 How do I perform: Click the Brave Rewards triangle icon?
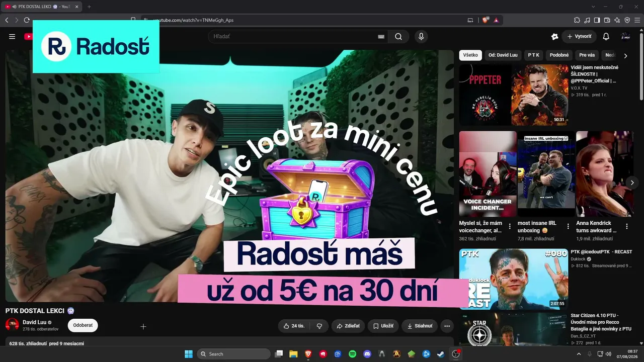[x=496, y=20]
